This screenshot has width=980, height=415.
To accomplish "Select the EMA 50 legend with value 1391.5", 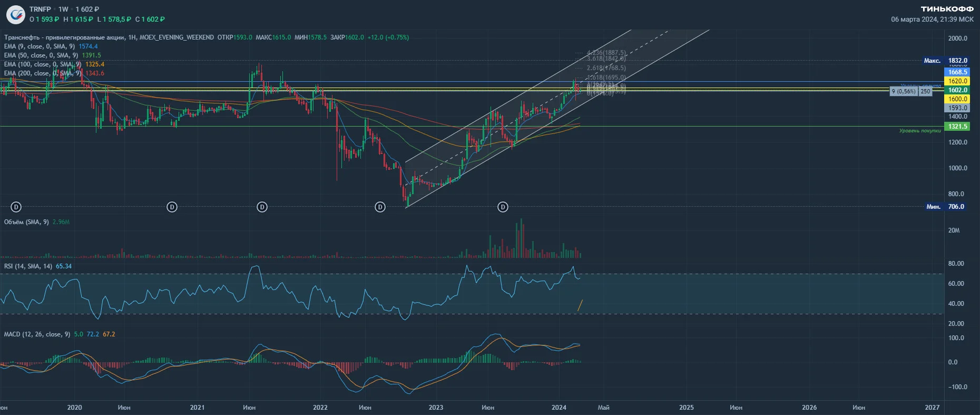I will (x=52, y=55).
